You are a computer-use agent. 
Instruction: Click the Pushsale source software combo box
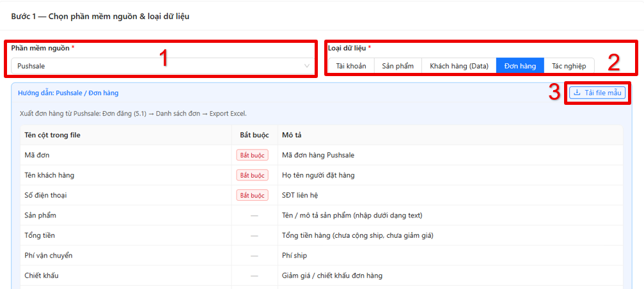click(163, 66)
